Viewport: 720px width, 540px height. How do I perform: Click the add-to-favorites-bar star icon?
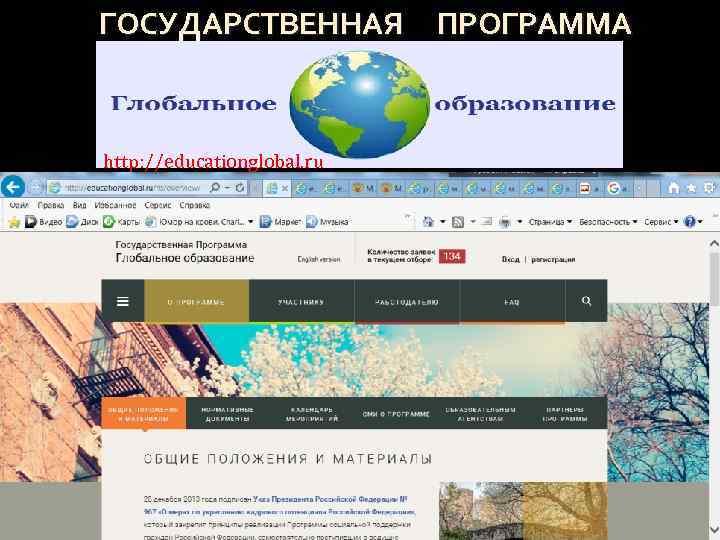click(14, 222)
